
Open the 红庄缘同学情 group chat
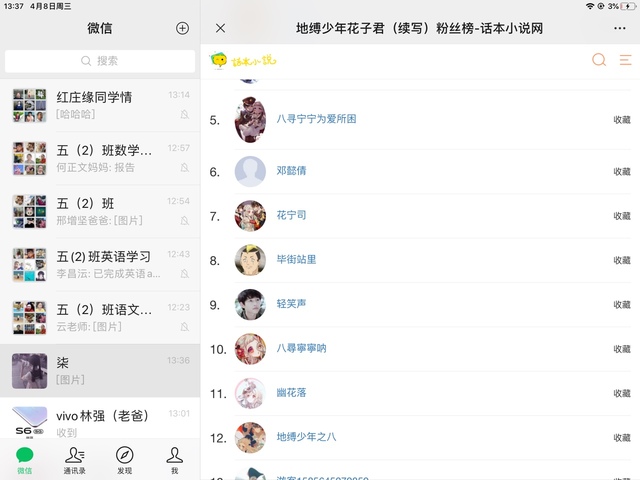(x=100, y=105)
